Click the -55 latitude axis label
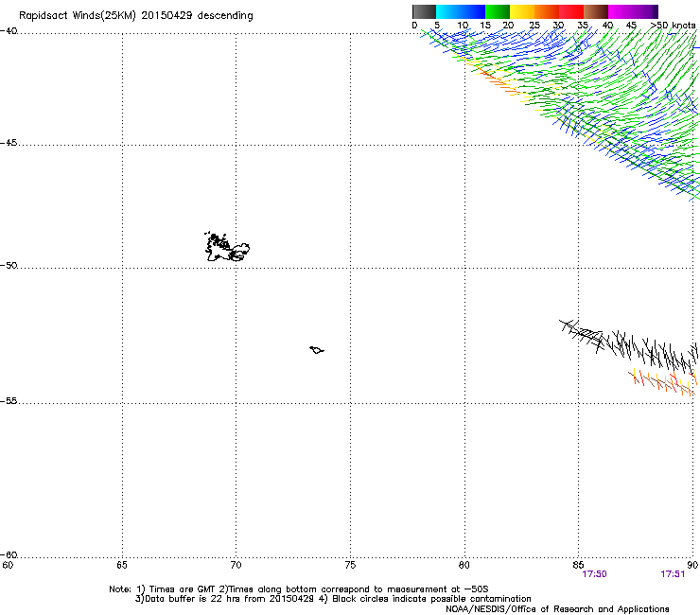700x615 pixels. pos(9,401)
